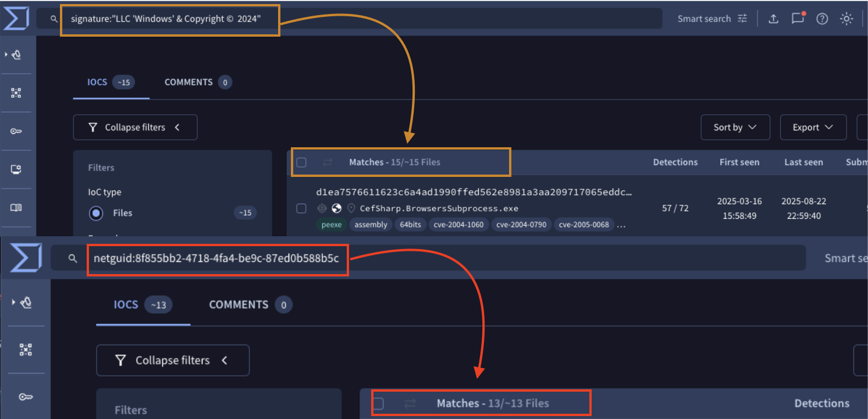Click the peexe tag
The width and height of the screenshot is (868, 419).
[330, 225]
